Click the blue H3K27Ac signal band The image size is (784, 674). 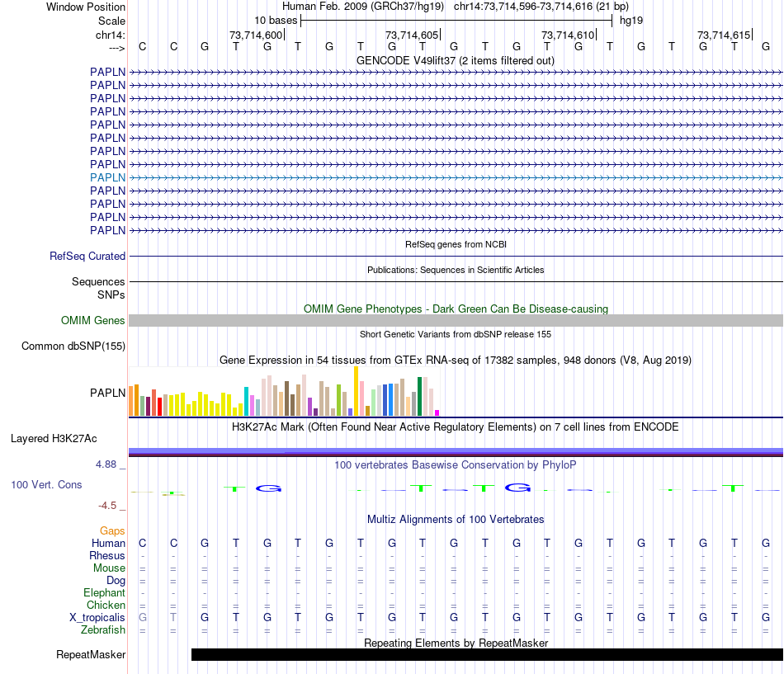[456, 452]
